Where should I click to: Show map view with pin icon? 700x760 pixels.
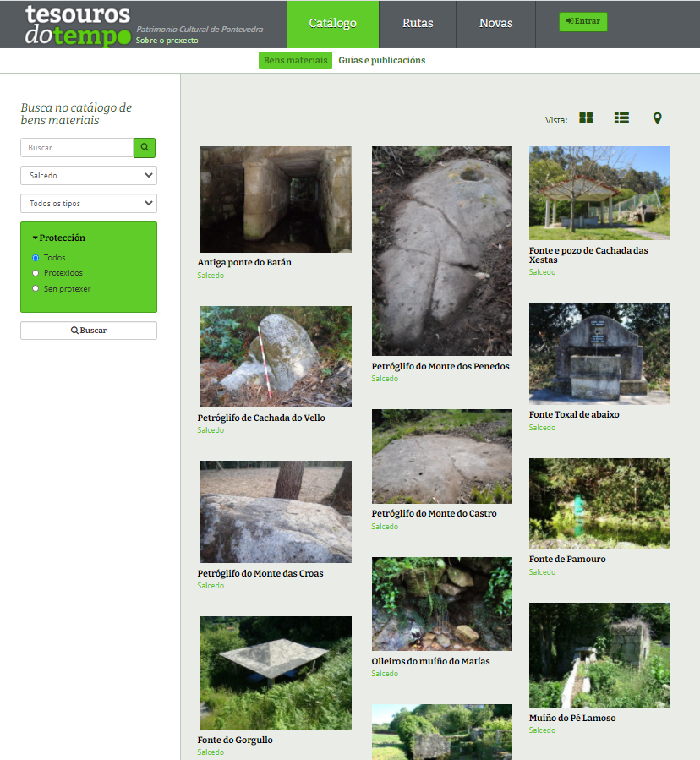tap(657, 118)
